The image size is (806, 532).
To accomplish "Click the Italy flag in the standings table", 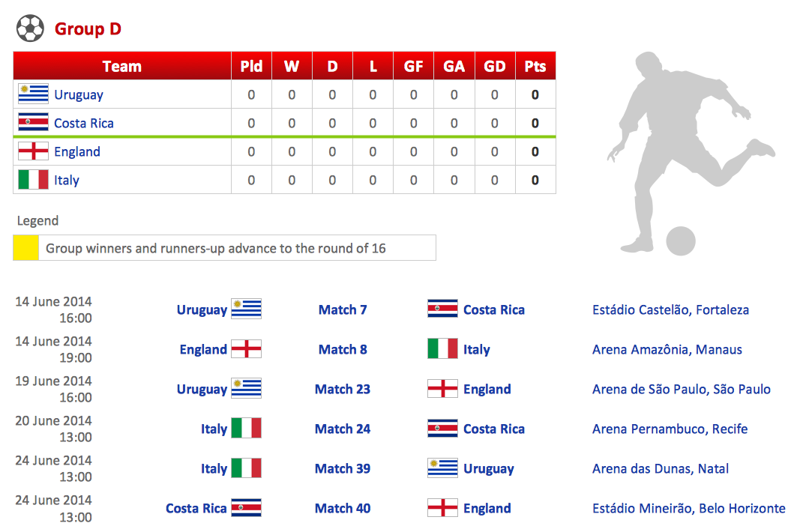I will pyautogui.click(x=33, y=180).
